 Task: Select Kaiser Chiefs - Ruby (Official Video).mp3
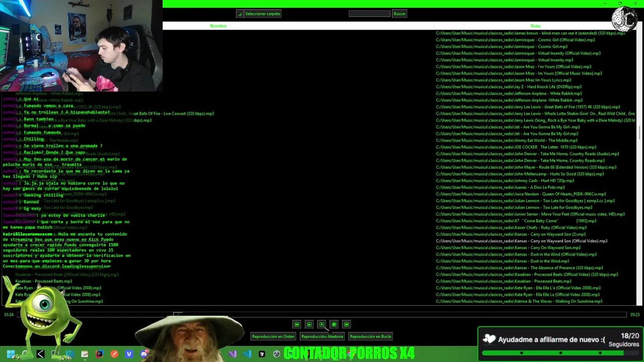point(511,227)
